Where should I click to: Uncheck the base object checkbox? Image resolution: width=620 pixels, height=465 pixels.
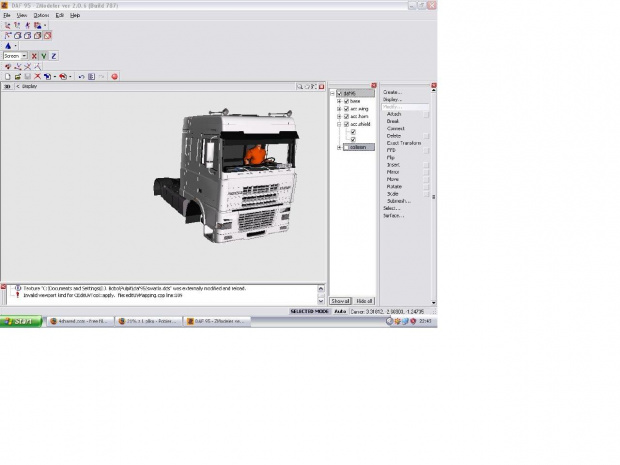[346, 101]
